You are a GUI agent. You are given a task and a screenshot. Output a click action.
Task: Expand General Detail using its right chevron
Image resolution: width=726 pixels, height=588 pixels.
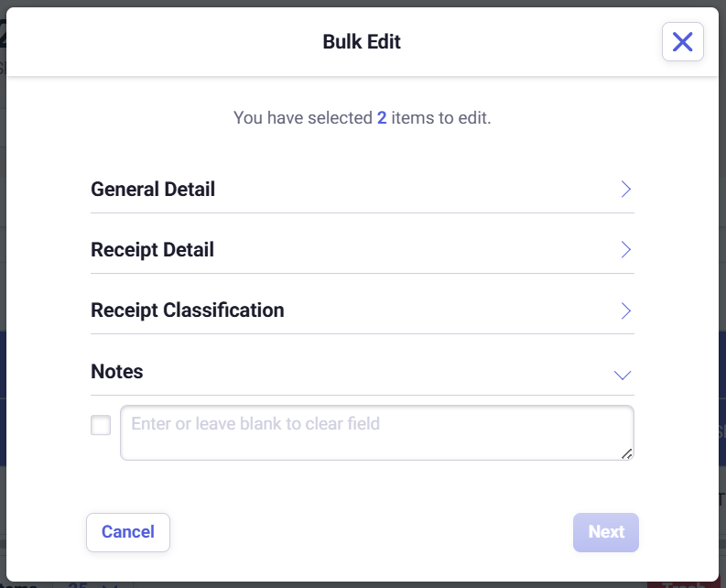pos(626,190)
